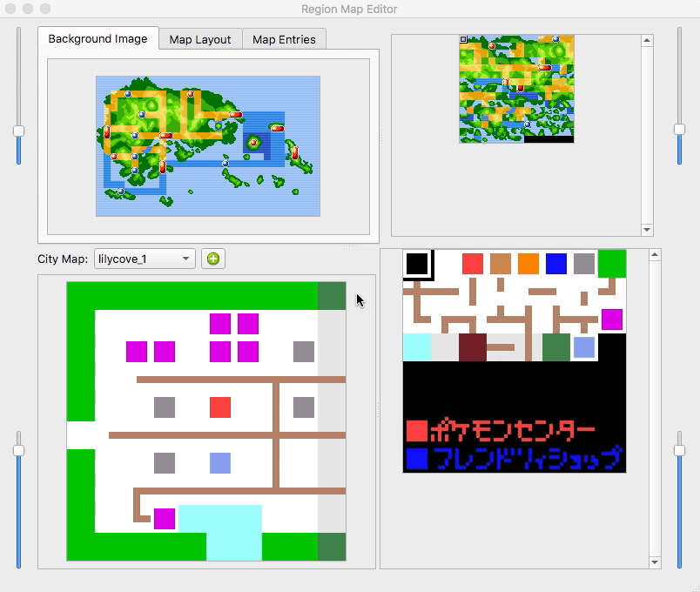Select the black tile in the city tile palette top row
This screenshot has height=592, width=700.
[x=417, y=264]
